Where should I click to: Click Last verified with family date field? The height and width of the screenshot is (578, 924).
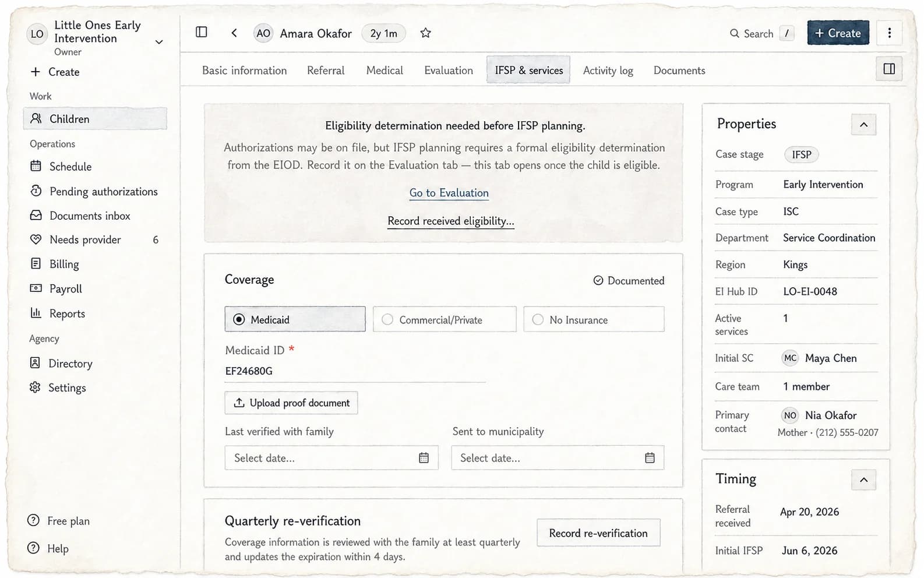(x=331, y=458)
